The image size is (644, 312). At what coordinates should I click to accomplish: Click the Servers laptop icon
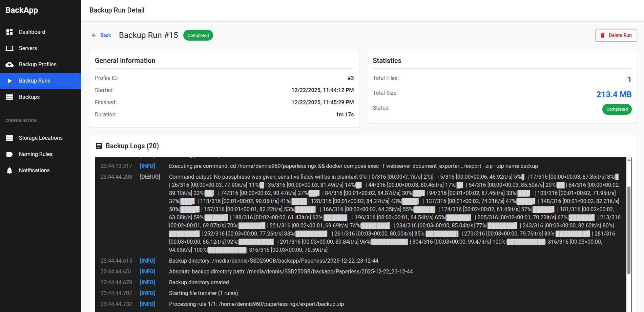[x=9, y=48]
